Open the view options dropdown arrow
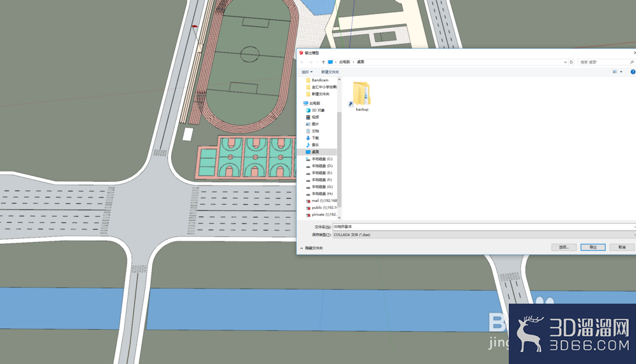 (x=621, y=72)
